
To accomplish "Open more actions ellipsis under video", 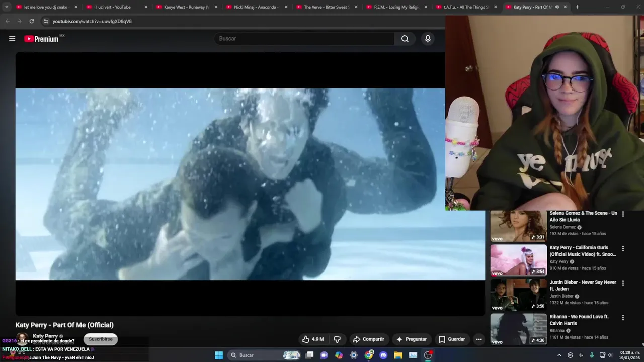I will coord(479,339).
